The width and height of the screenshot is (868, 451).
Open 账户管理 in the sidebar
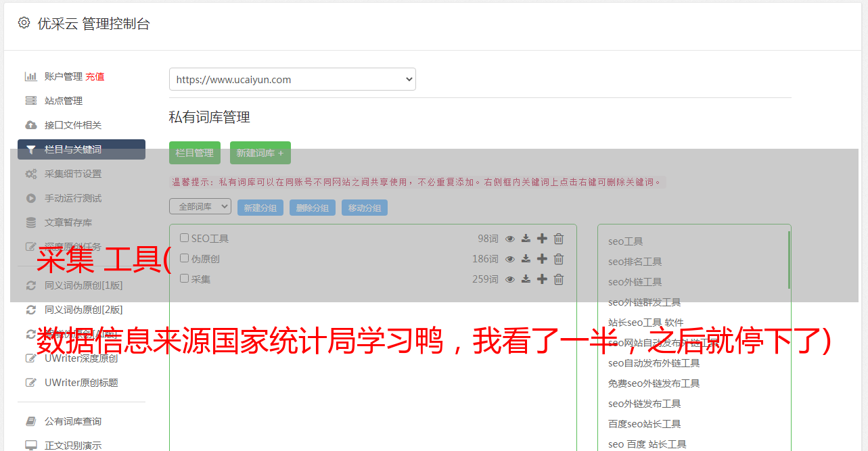click(x=64, y=76)
